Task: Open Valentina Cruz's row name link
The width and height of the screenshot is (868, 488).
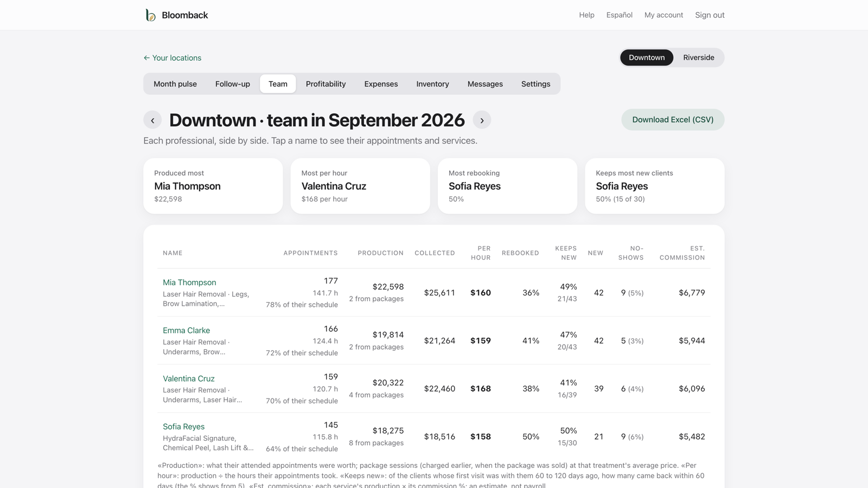Action: [188, 378]
